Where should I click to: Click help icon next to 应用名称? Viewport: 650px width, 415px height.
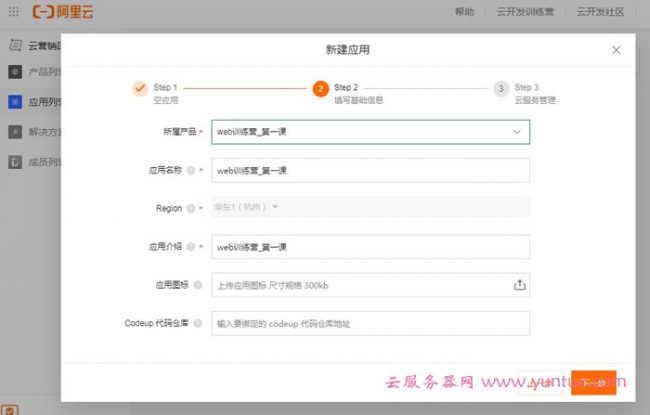pyautogui.click(x=191, y=170)
